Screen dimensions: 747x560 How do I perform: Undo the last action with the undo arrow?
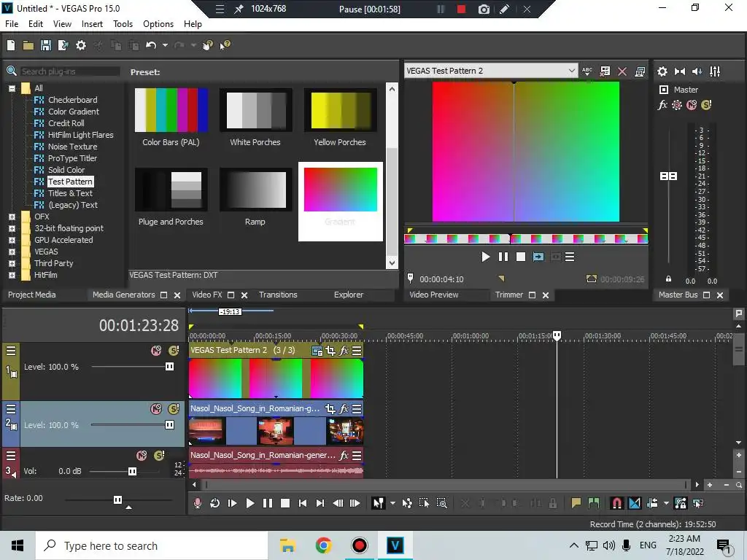[x=151, y=45]
